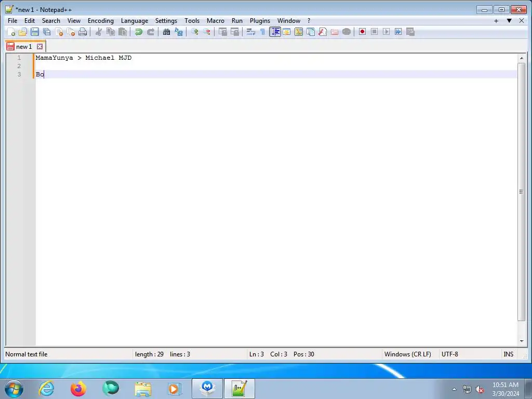Open the Run menu
The width and height of the screenshot is (532, 399).
tap(237, 21)
